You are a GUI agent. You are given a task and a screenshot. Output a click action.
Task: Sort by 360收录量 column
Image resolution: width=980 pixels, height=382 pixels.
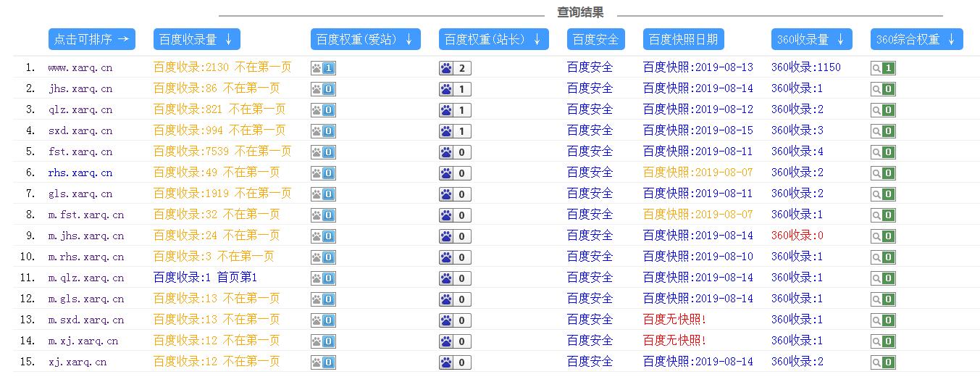pos(811,39)
